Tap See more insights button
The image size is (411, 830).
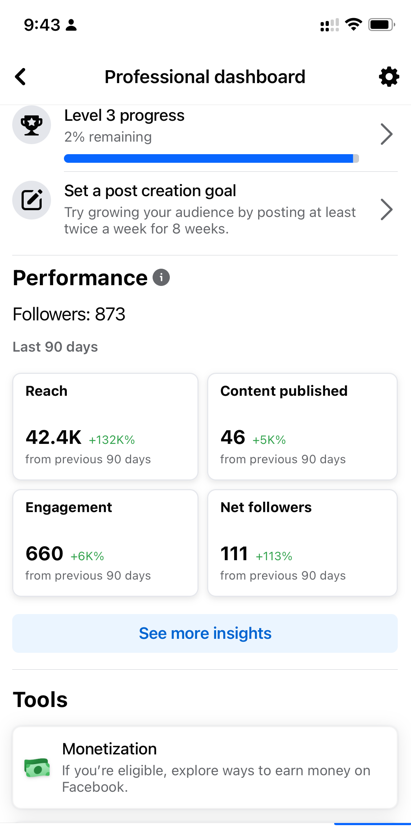coord(205,633)
